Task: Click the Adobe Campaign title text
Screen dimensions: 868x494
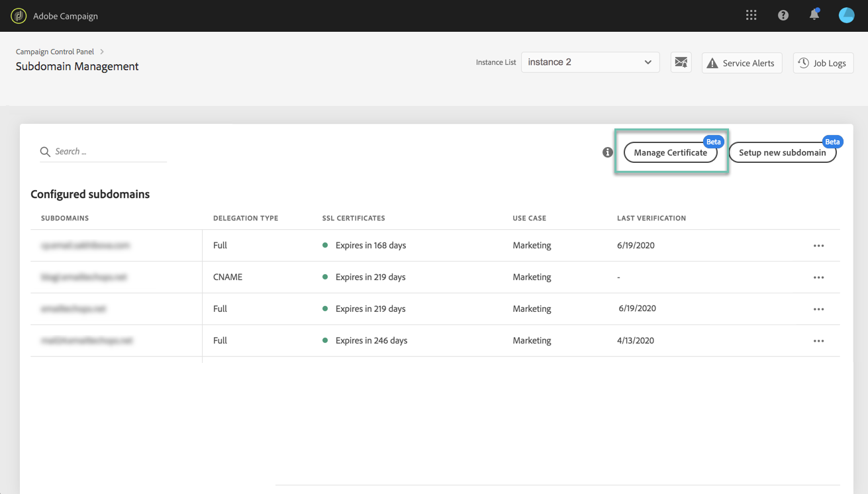Action: coord(66,16)
